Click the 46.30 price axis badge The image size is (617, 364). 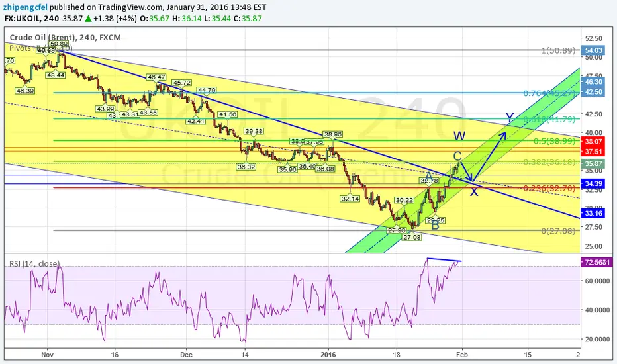point(593,82)
